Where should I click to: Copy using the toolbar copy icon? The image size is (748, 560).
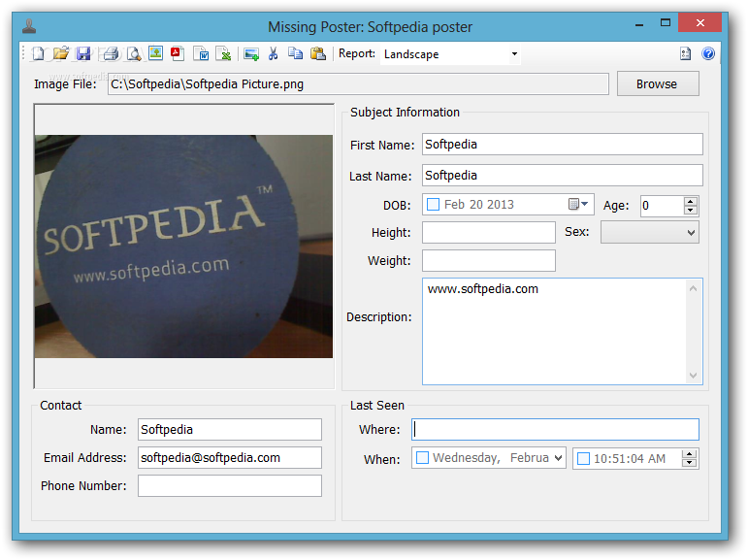coord(295,53)
